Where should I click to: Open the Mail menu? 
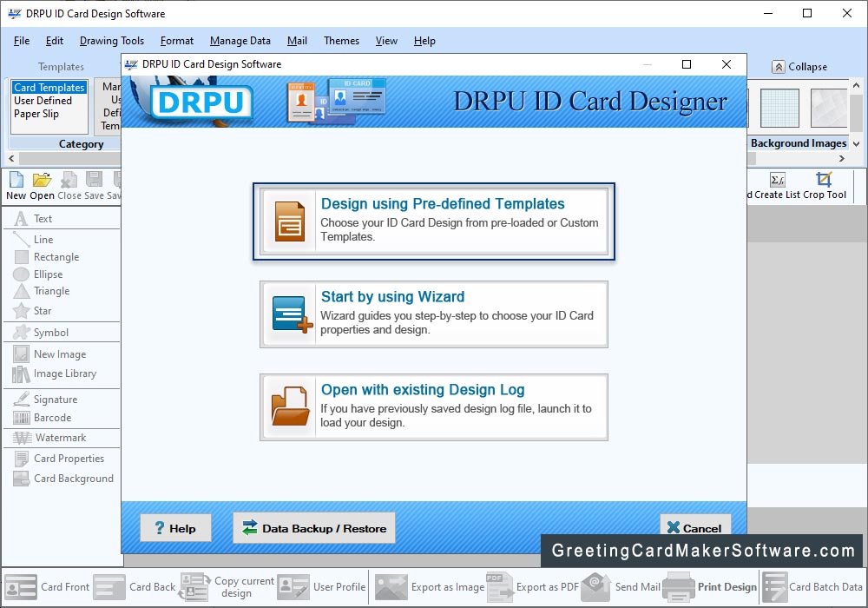(297, 41)
